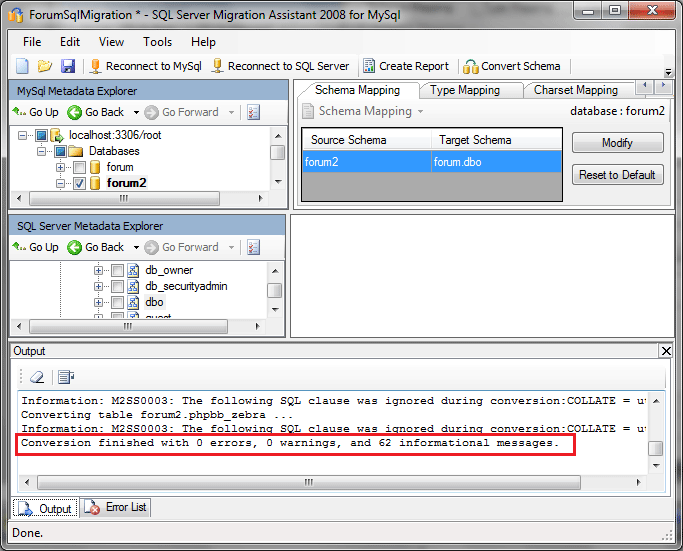683x551 pixels.
Task: Click the Open Project folder icon
Action: click(45, 66)
